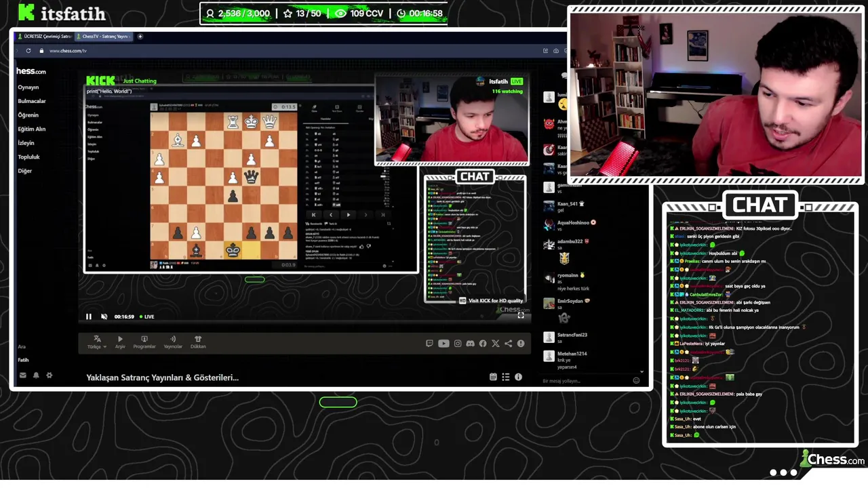Click the 00:16:59 elapsed time in player
This screenshot has width=868, height=488.
coord(124,317)
